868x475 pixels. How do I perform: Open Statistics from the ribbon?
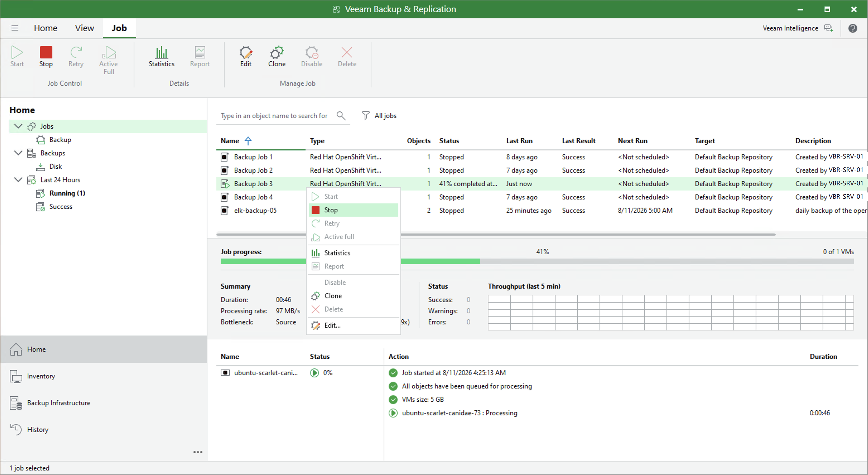point(161,57)
